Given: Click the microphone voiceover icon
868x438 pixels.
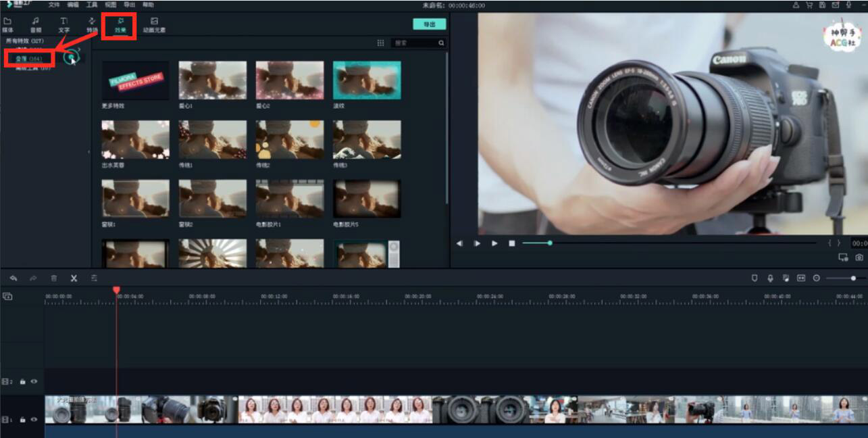Looking at the screenshot, I should [x=770, y=278].
